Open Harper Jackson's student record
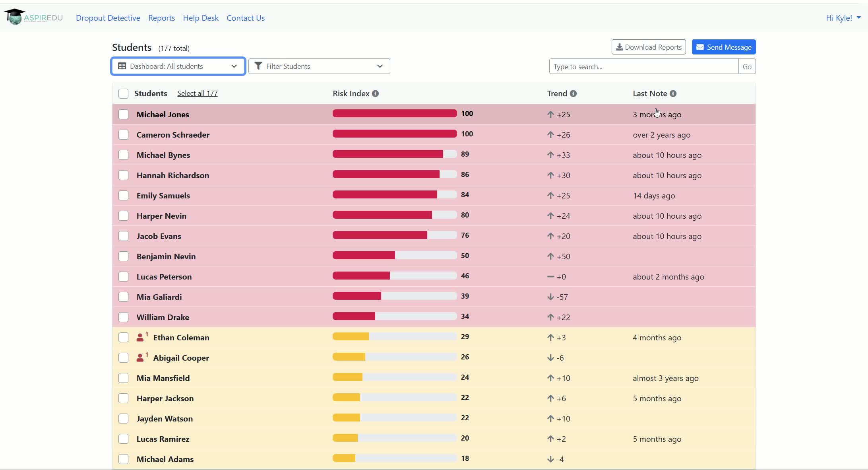The width and height of the screenshot is (868, 470). 165,398
